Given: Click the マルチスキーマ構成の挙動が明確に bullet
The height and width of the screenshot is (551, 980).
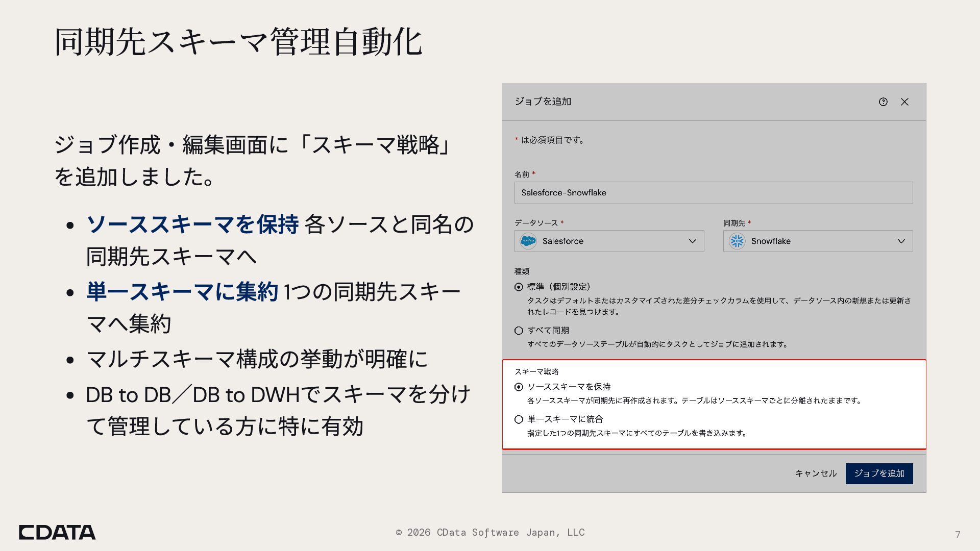Looking at the screenshot, I should pos(257,359).
